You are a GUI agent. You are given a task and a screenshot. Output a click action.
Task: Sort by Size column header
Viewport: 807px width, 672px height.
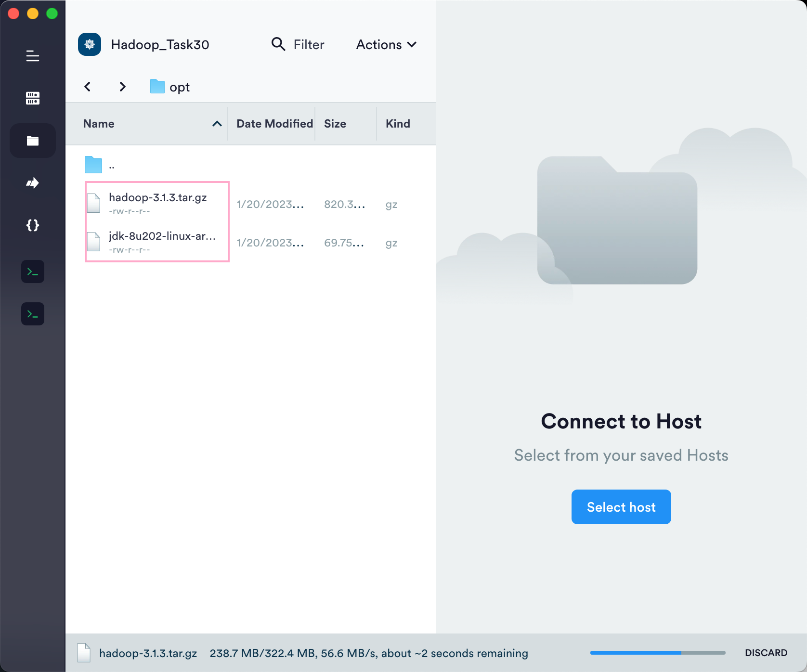[335, 124]
